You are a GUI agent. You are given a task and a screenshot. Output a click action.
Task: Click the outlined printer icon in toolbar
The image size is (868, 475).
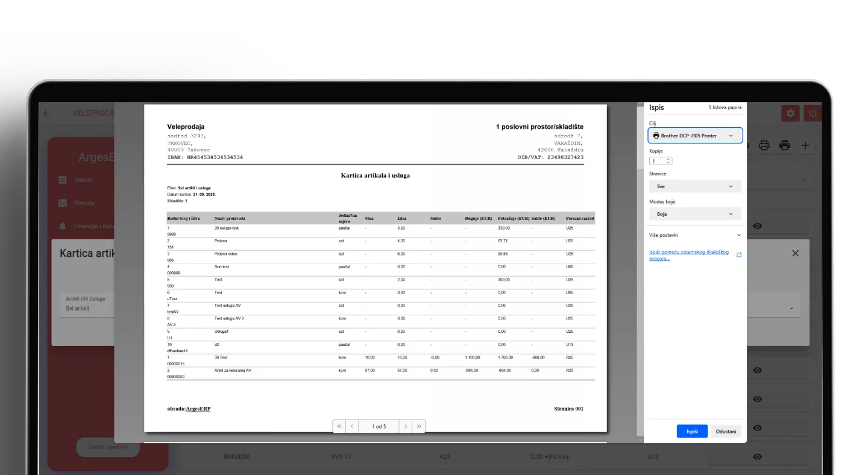pos(764,146)
